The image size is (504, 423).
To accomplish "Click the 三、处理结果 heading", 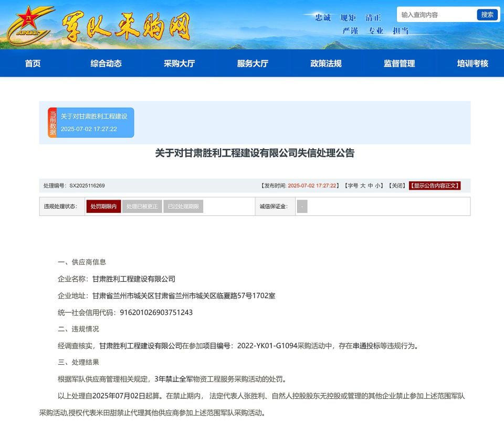I will pyautogui.click(x=78, y=362).
